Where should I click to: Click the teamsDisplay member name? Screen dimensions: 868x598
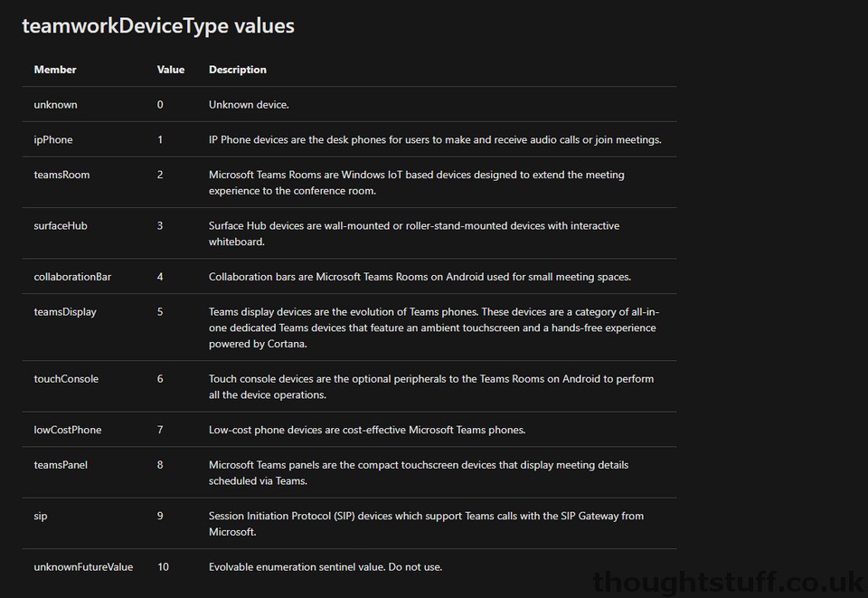pos(65,312)
